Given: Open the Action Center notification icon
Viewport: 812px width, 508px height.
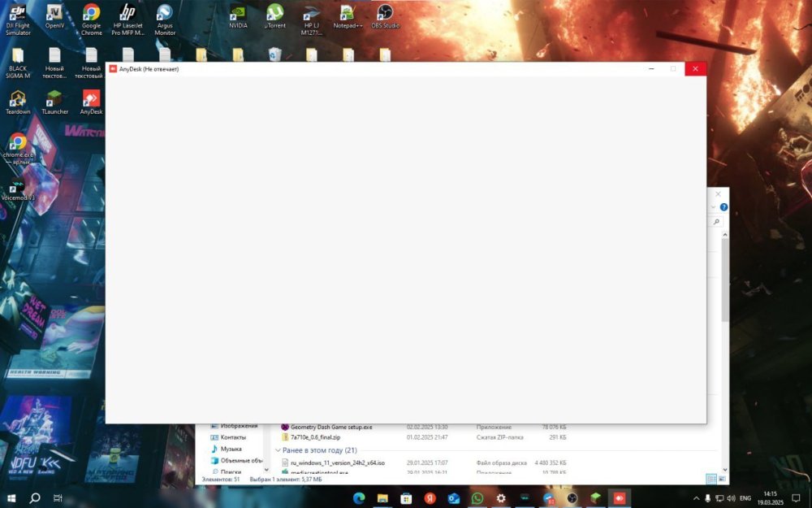Looking at the screenshot, I should tap(796, 498).
